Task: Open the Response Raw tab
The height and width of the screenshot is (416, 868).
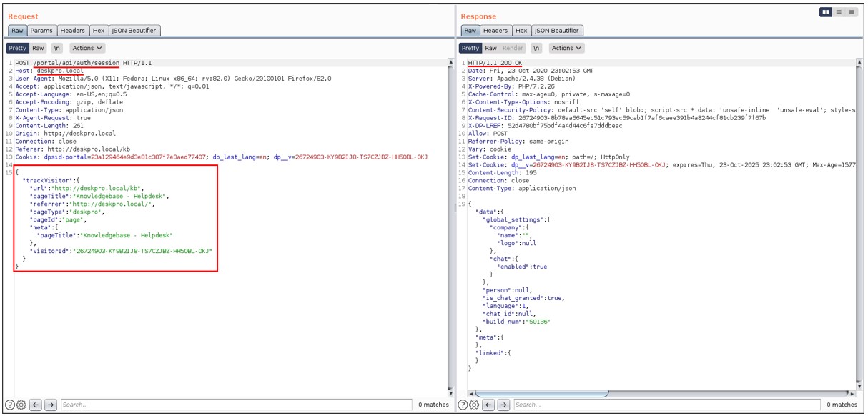Action: point(470,31)
